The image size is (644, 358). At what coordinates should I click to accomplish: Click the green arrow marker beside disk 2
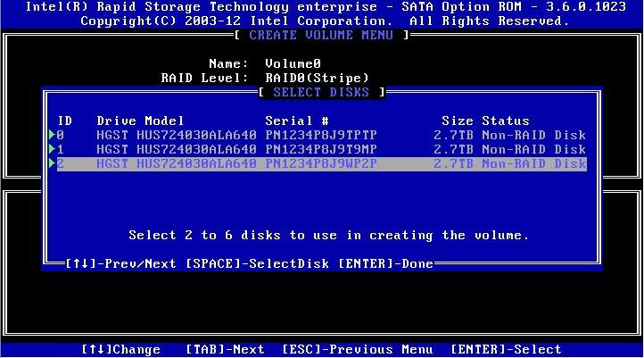tap(52, 163)
